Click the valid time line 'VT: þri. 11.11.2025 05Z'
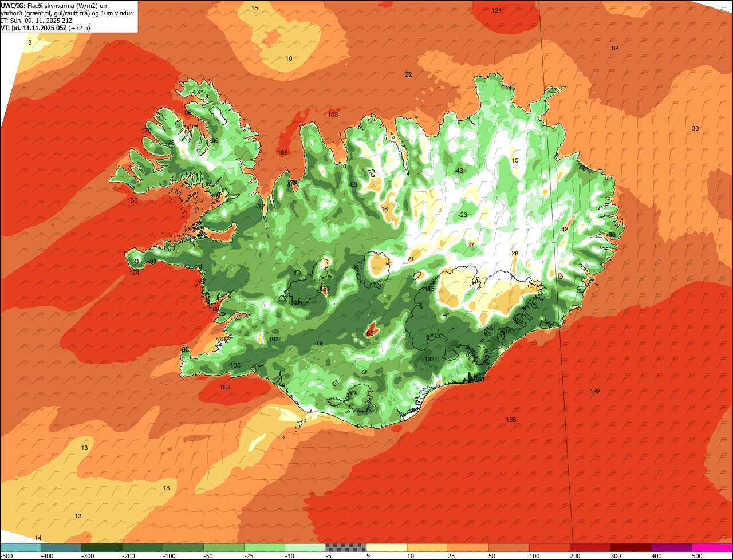 point(34,27)
